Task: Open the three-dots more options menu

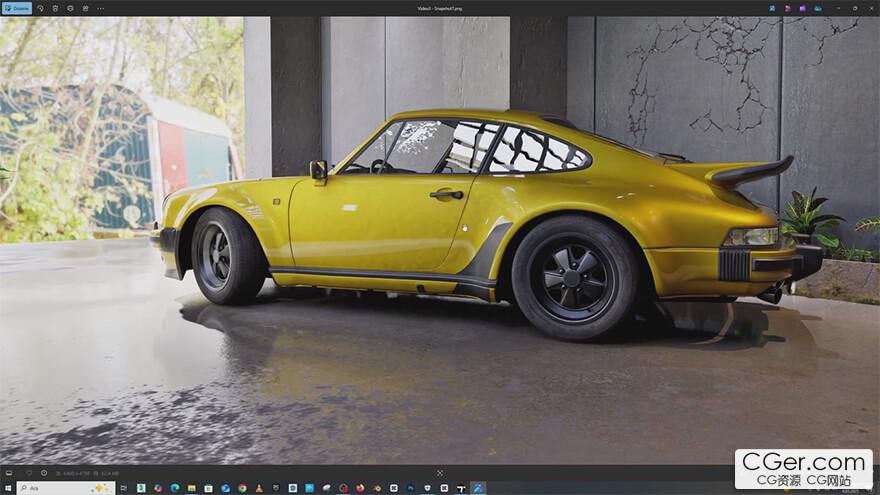Action: pos(100,8)
